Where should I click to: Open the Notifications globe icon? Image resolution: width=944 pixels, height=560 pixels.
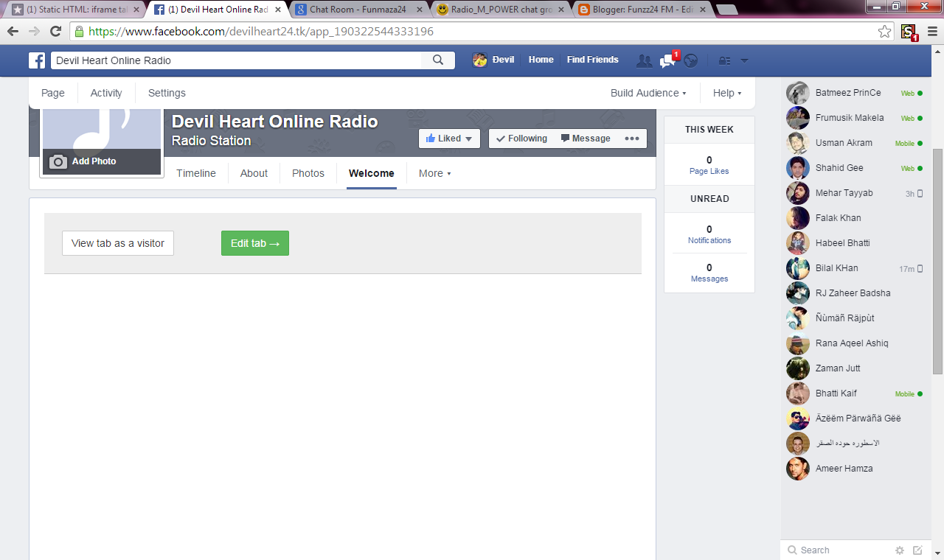point(690,60)
